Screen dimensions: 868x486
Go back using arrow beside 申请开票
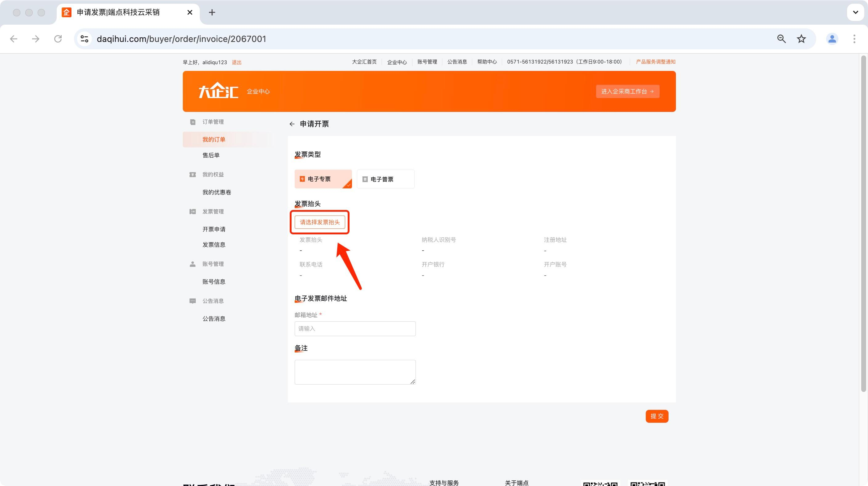click(292, 124)
